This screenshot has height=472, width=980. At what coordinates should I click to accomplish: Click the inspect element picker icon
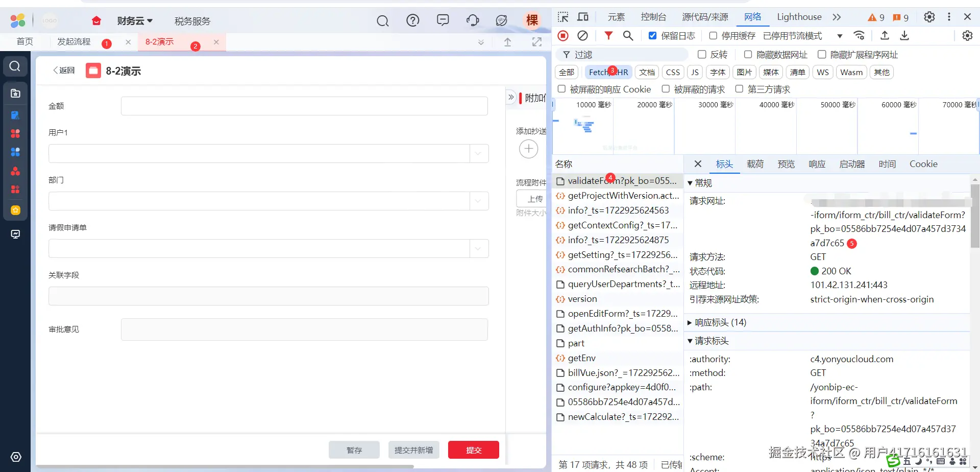pos(563,17)
